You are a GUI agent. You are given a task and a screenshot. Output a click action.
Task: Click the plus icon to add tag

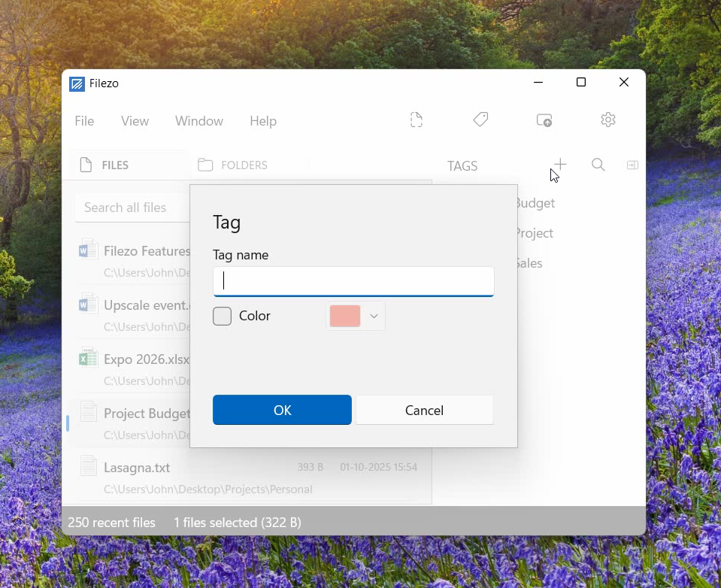coord(560,165)
